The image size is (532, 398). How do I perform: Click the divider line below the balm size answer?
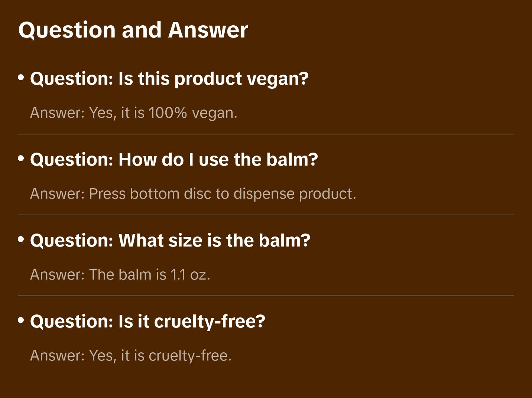pyautogui.click(x=266, y=296)
